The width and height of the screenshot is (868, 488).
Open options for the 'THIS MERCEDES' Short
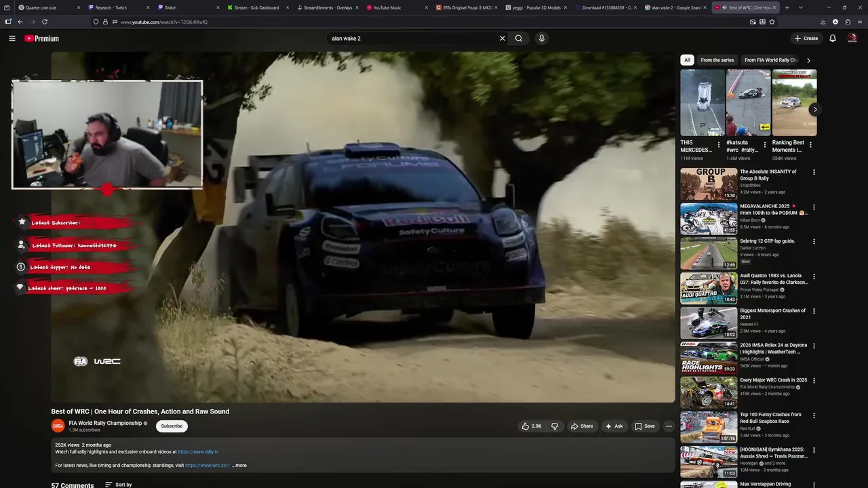719,145
